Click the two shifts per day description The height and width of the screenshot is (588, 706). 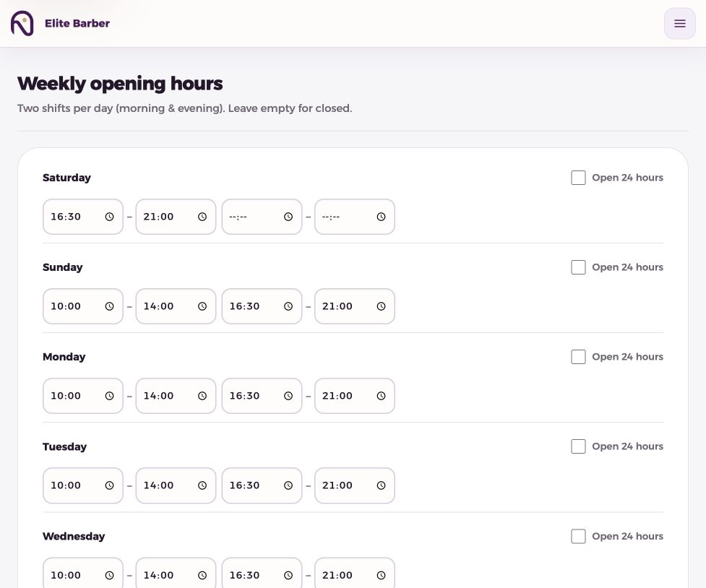[184, 108]
